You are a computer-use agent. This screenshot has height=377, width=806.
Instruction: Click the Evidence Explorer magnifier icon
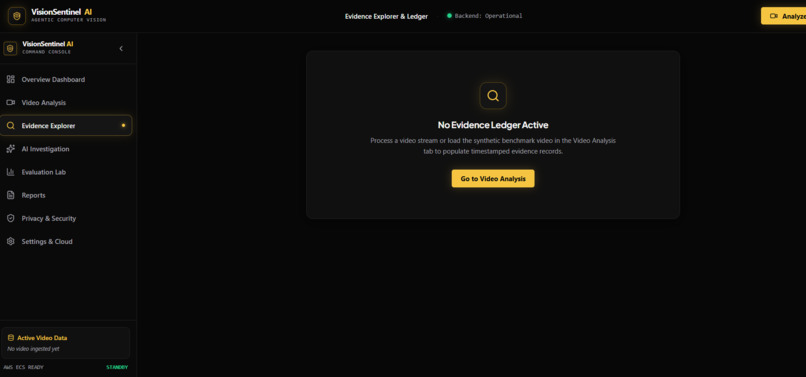tap(10, 125)
